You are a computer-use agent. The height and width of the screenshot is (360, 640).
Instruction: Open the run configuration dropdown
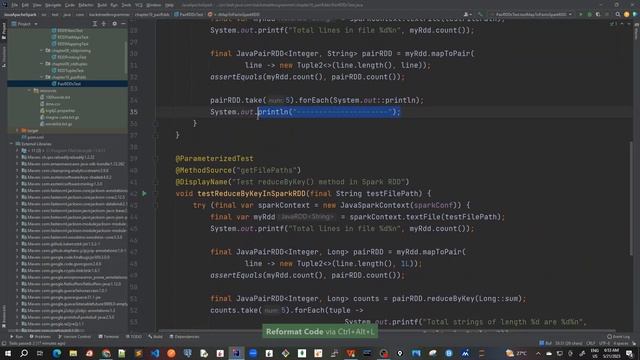pyautogui.click(x=533, y=14)
